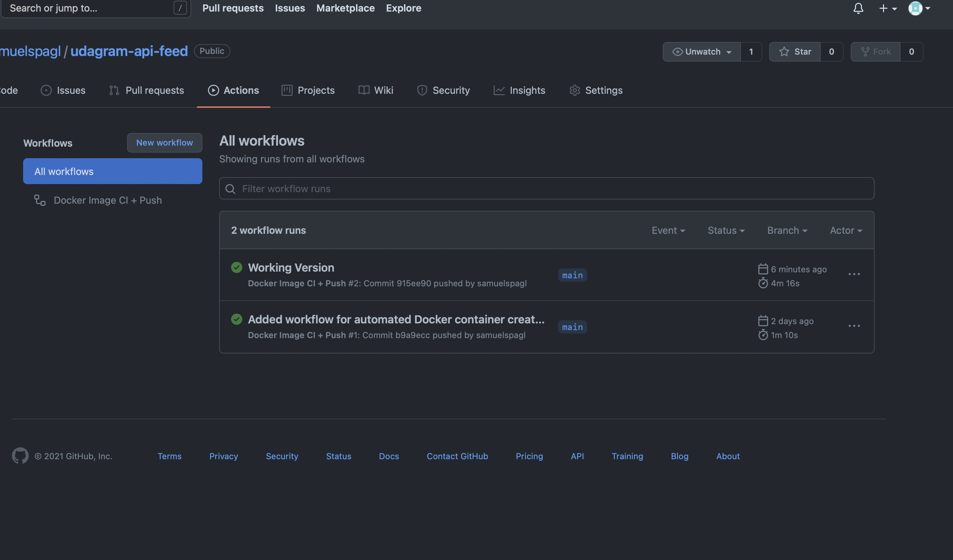
Task: Click the Docker Image CI workflow icon
Action: pos(40,200)
